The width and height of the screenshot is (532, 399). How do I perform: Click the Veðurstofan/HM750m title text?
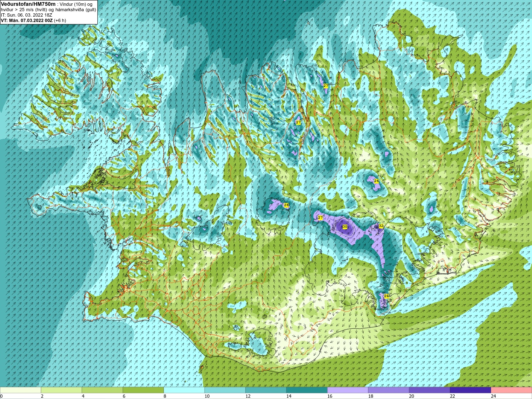(x=28, y=4)
